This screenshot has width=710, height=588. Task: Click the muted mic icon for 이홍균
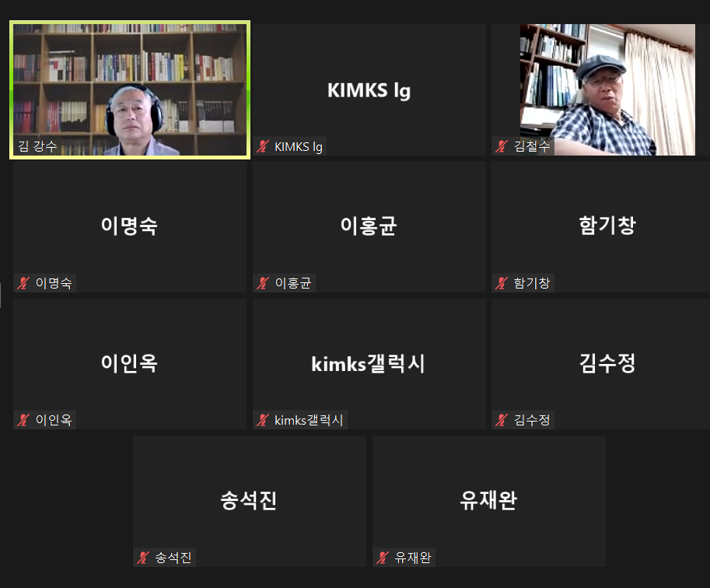coord(262,283)
